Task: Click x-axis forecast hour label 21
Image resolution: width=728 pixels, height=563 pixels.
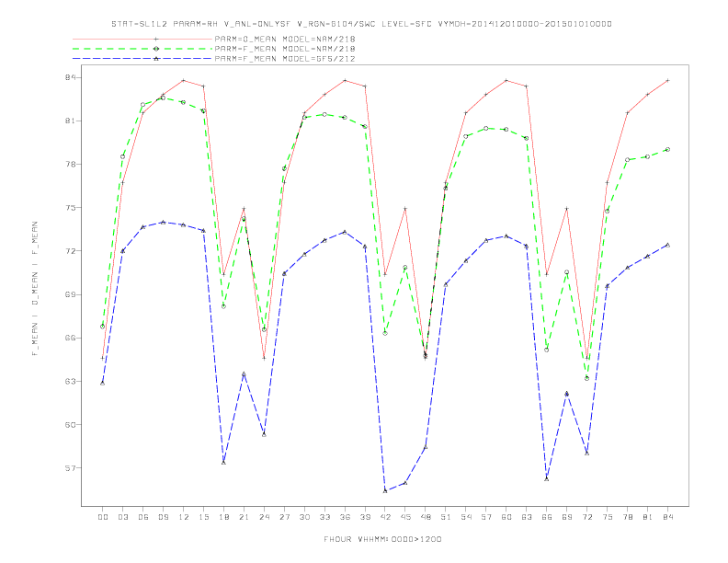Action: point(244,517)
